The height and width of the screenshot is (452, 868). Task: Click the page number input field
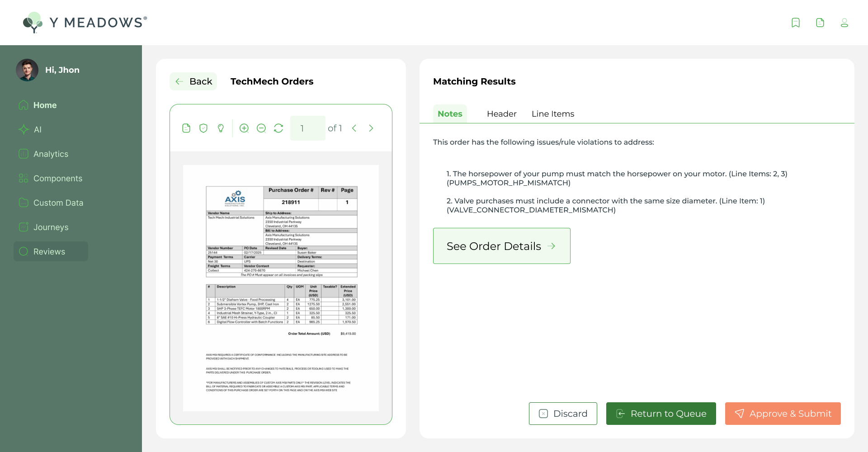pos(307,128)
